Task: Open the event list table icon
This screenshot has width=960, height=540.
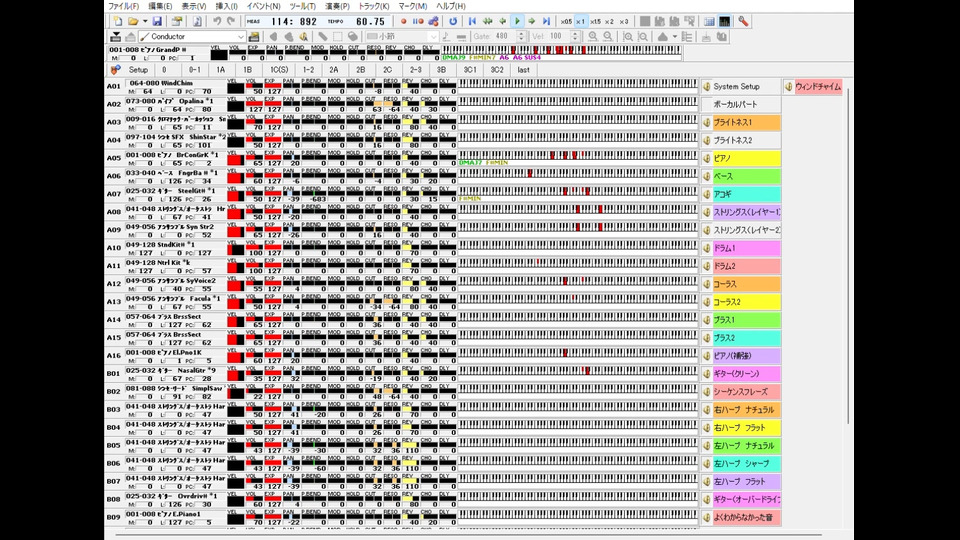Action: pyautogui.click(x=709, y=21)
